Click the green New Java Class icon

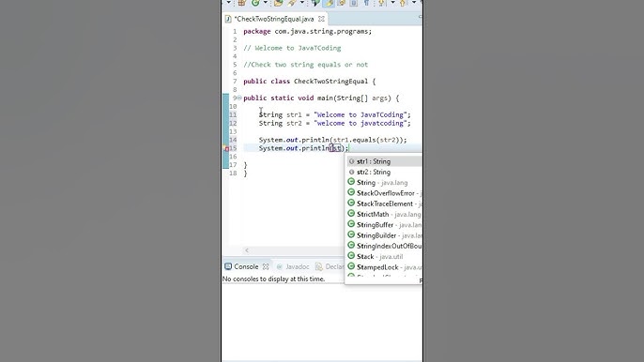pos(255,3)
